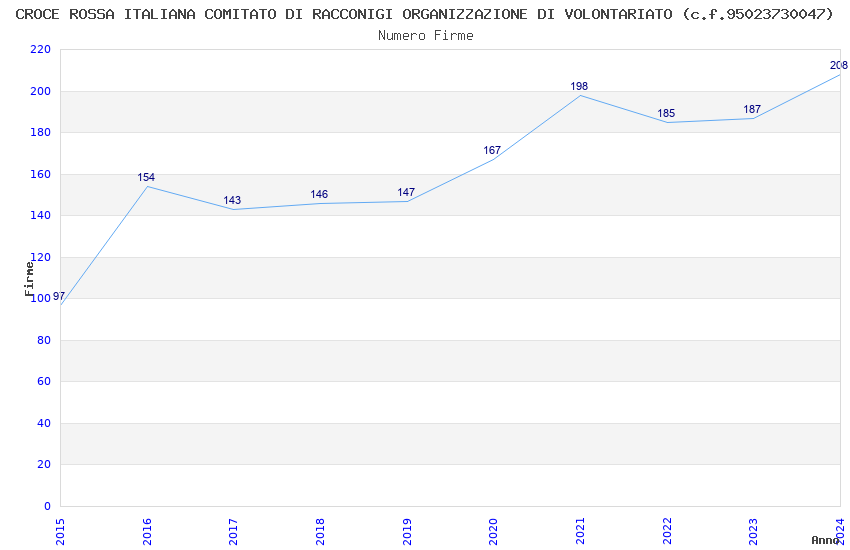
Task: Click the x-axis year 2018
Action: point(320,532)
